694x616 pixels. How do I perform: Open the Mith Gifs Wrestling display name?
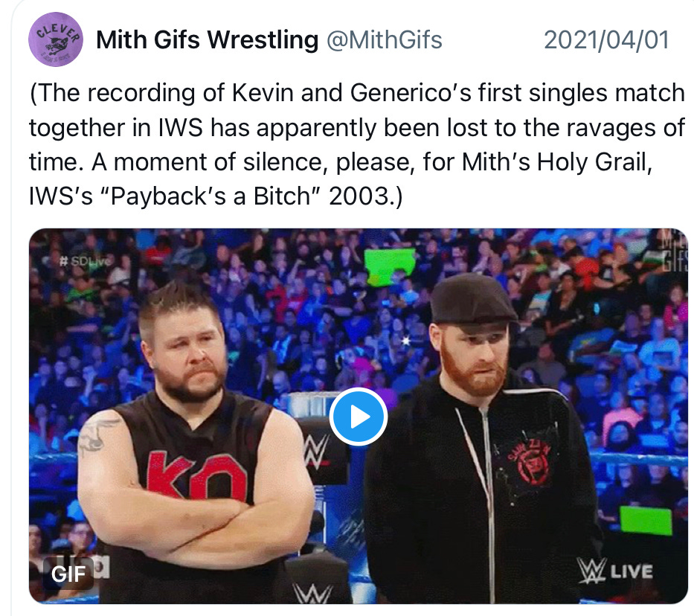pos(207,40)
